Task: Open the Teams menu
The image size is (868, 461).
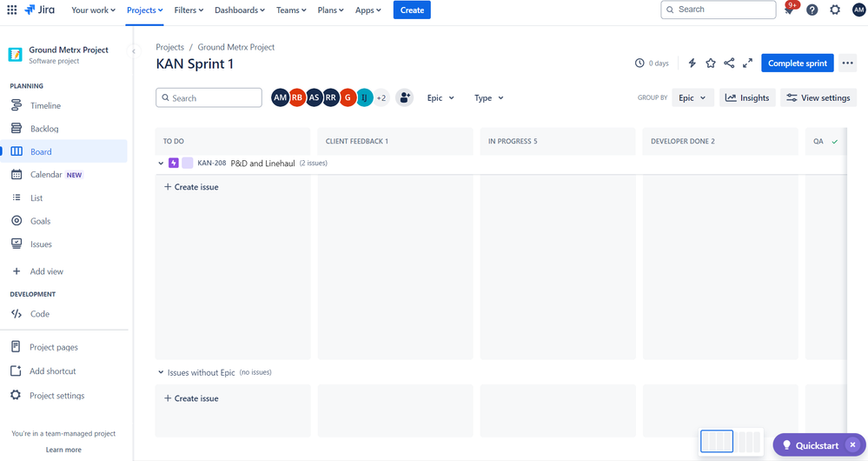Action: click(x=291, y=10)
